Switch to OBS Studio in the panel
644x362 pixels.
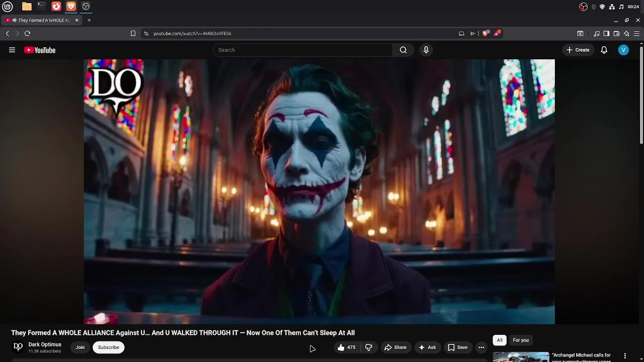[x=86, y=7]
